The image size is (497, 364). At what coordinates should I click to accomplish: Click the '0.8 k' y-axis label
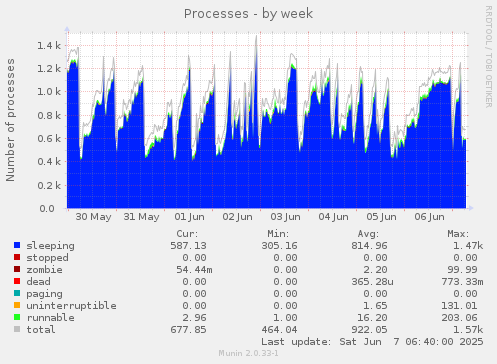point(49,116)
